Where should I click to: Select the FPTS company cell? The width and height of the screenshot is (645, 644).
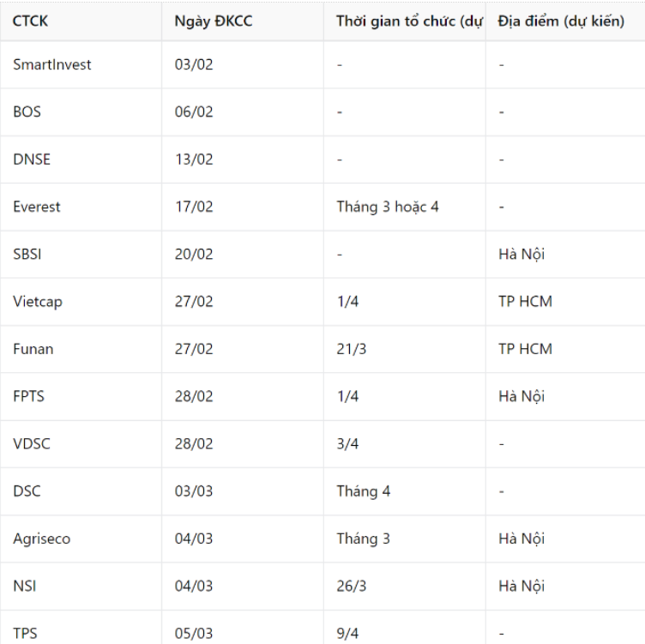click(81, 396)
